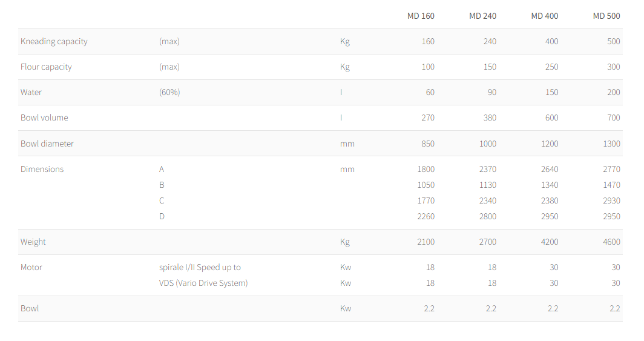This screenshot has width=644, height=341.
Task: Select the Motor row label
Action: click(x=31, y=267)
